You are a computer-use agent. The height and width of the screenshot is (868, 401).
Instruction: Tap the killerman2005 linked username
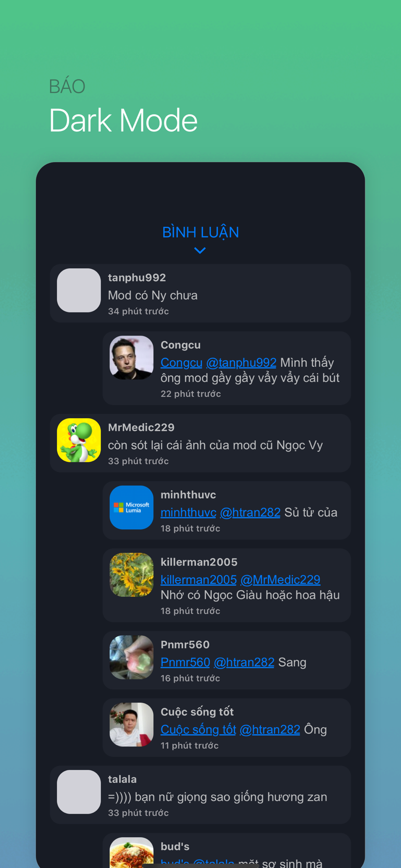tap(199, 580)
